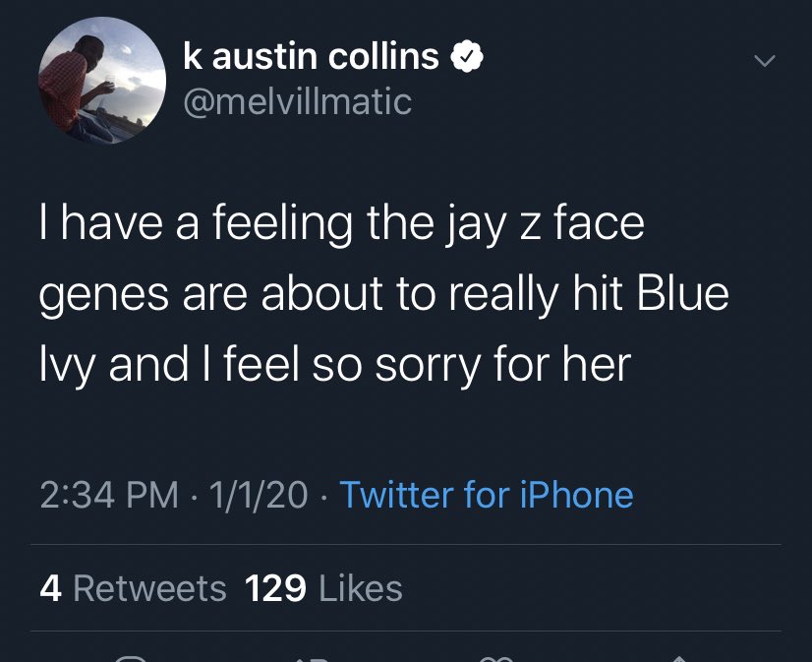Click the word 'Blue' in the tweet
The height and width of the screenshot is (662, 812).
coord(684,294)
